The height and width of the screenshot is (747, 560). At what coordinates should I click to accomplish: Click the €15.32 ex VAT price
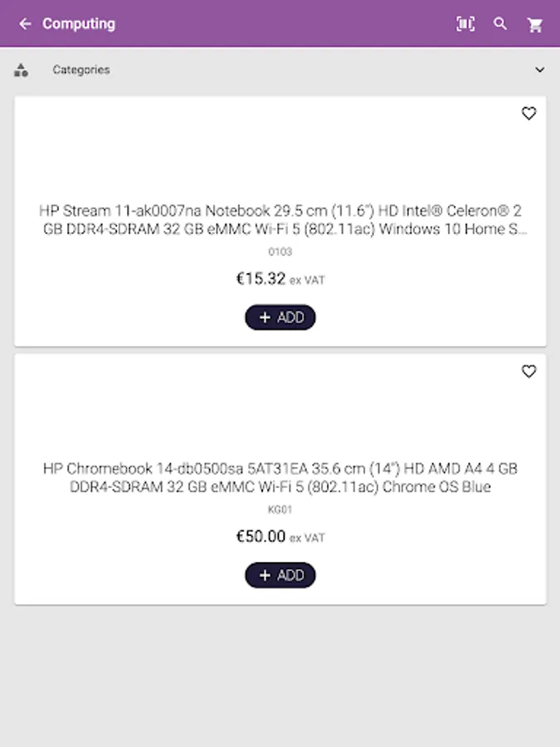tap(280, 279)
